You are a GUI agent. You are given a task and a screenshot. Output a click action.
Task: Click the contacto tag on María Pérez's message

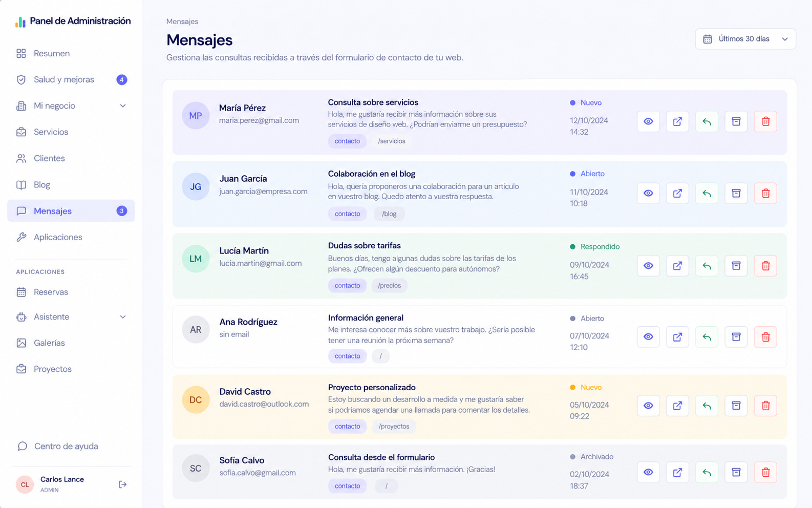[x=347, y=141]
